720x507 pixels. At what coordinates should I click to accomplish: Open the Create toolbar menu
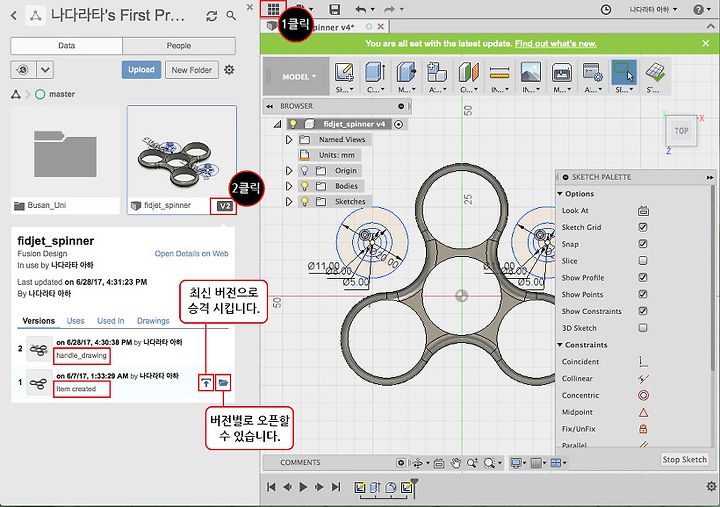click(x=376, y=77)
